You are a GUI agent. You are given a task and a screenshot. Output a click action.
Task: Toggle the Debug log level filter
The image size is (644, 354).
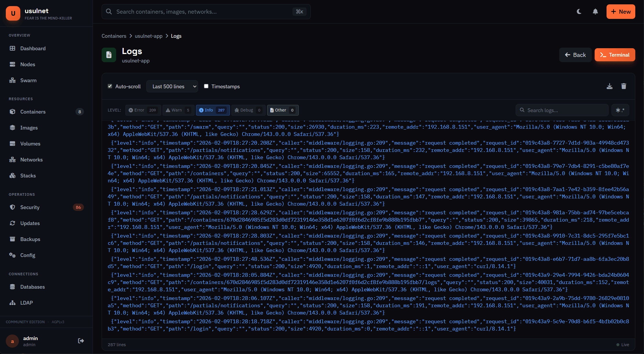248,110
